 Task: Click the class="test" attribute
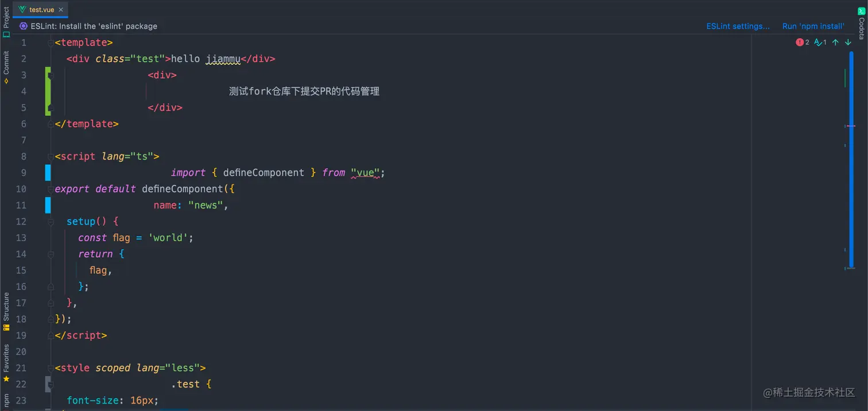pyautogui.click(x=130, y=59)
